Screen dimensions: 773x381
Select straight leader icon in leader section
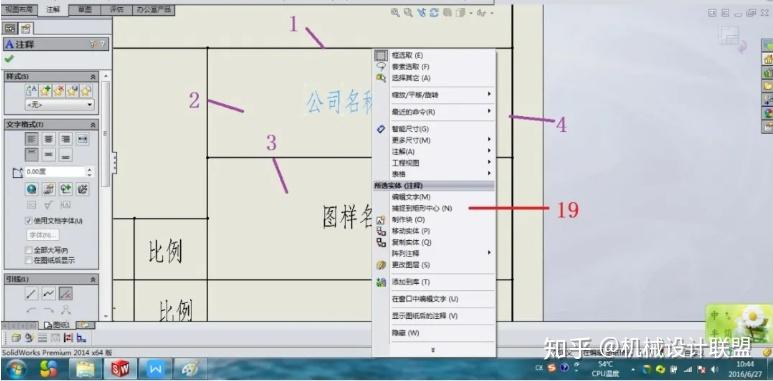click(32, 294)
